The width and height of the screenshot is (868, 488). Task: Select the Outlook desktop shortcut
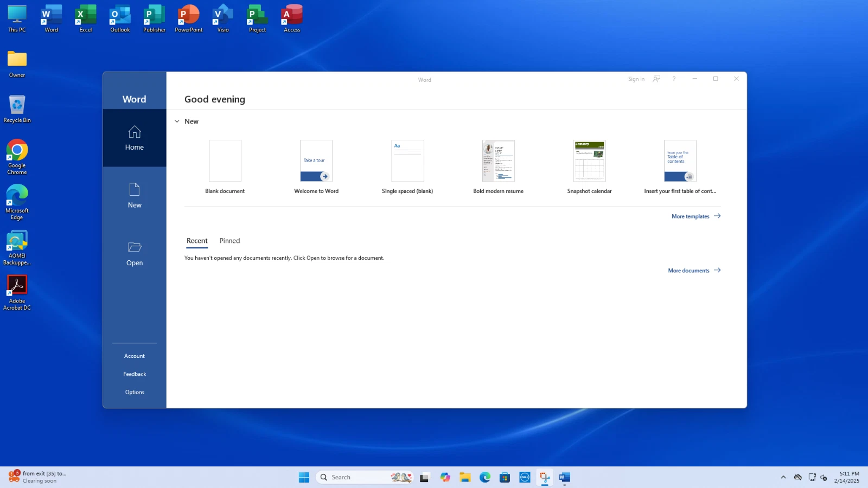[x=120, y=19]
